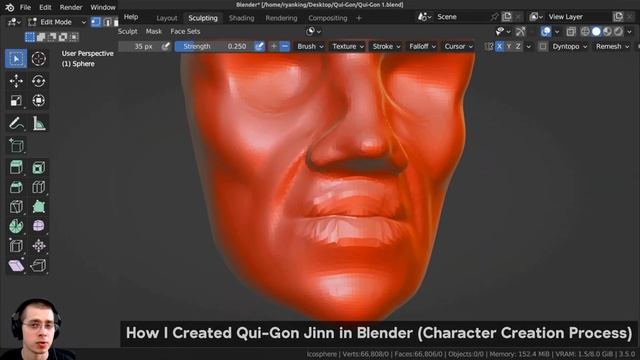Set brush direction to Add
This screenshot has width=640, height=360.
click(273, 47)
